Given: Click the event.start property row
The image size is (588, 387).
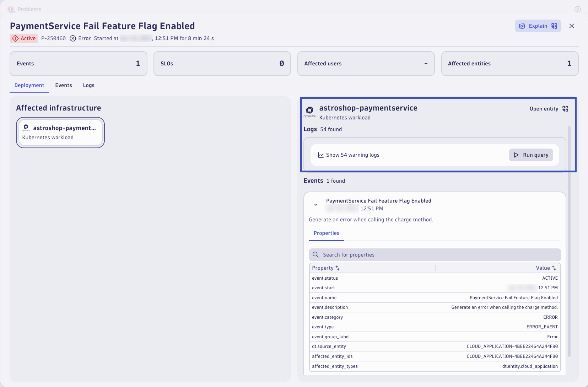Looking at the screenshot, I should [435, 288].
